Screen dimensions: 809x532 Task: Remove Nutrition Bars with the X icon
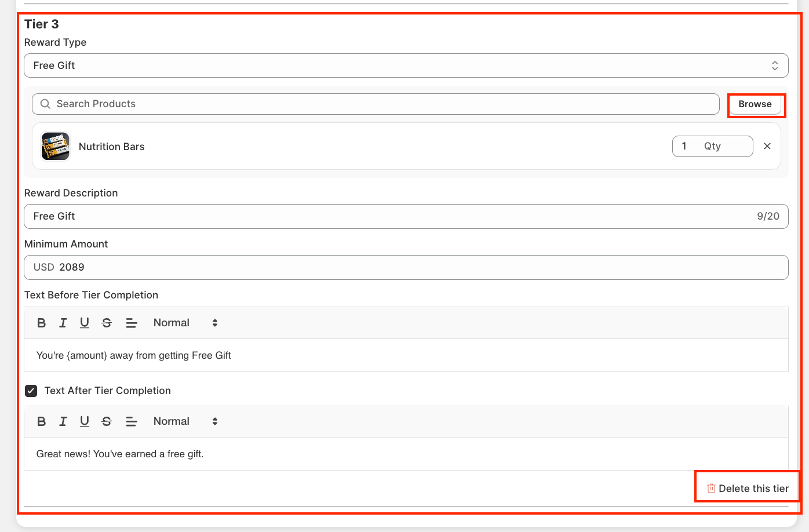tap(767, 146)
